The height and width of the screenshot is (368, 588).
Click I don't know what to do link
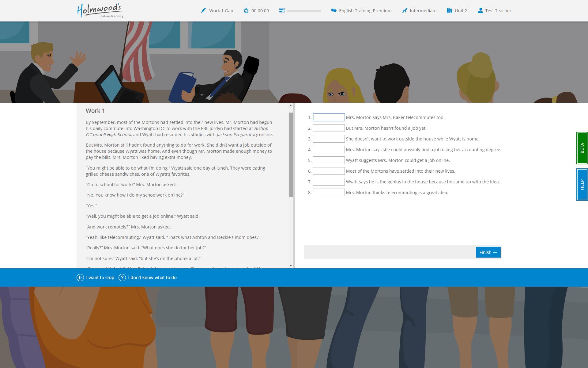152,278
